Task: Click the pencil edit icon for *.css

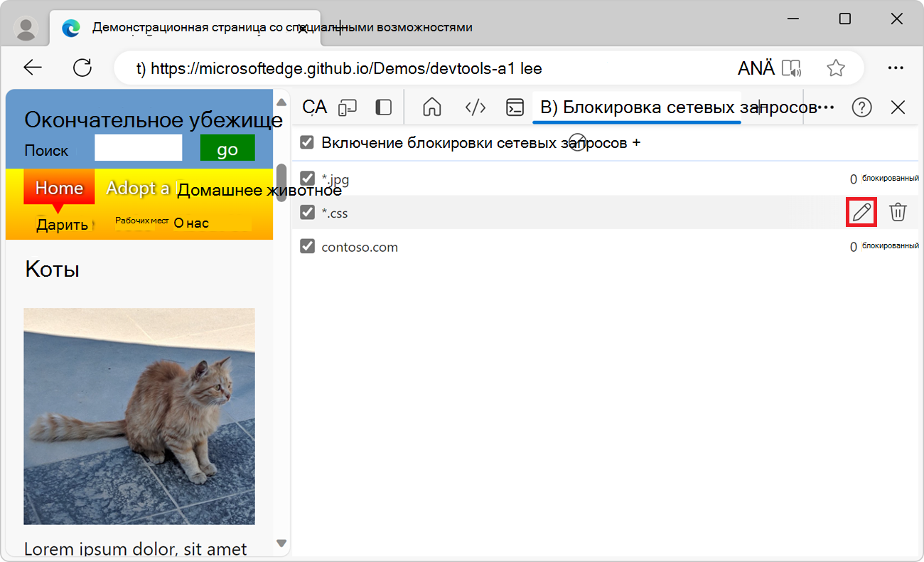Action: tap(861, 212)
